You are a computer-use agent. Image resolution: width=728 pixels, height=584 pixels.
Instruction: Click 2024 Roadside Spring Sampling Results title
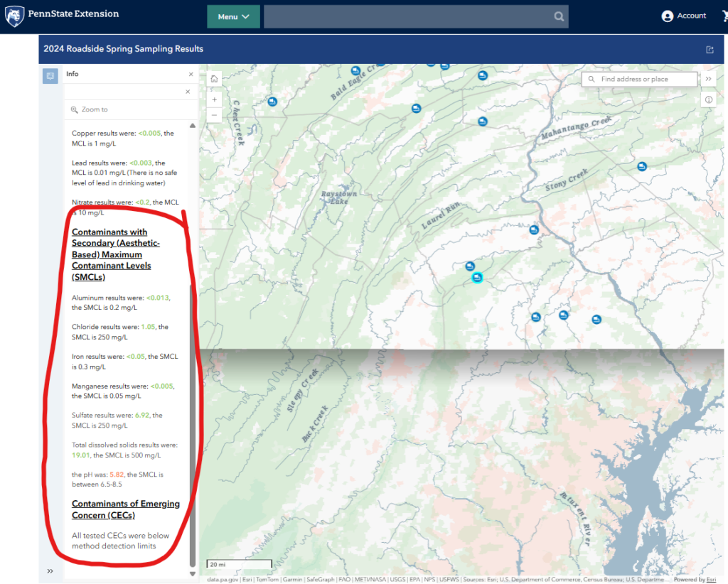[124, 49]
